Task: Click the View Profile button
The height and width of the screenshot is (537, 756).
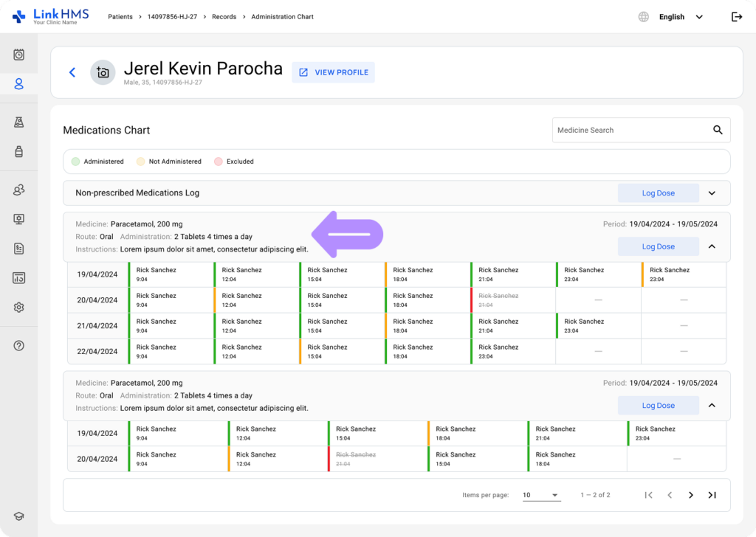Action: [x=333, y=72]
